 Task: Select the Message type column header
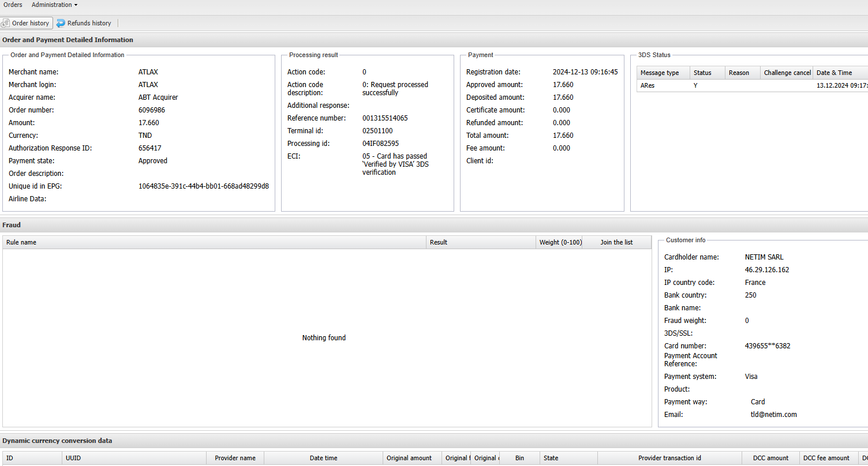click(x=663, y=73)
